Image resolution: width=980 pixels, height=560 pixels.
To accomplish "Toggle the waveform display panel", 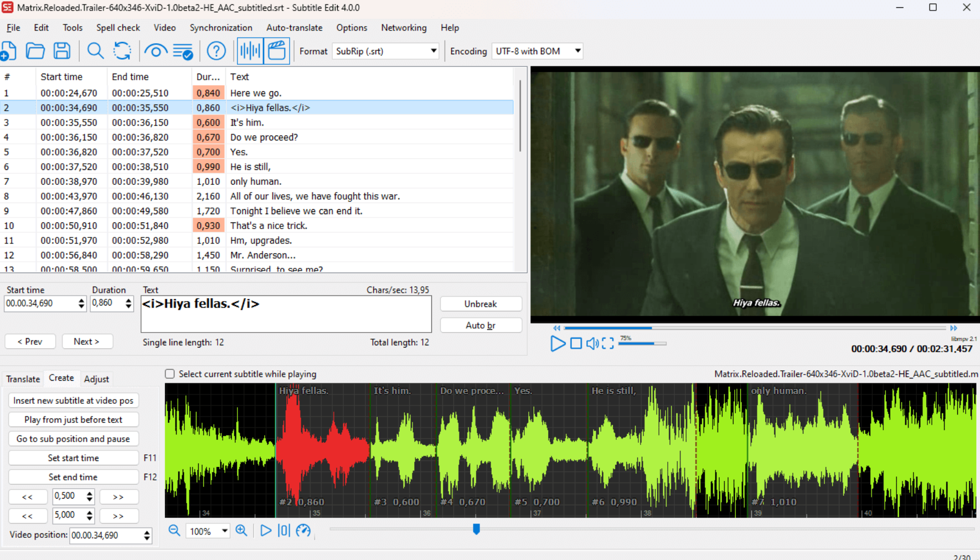I will pos(250,50).
